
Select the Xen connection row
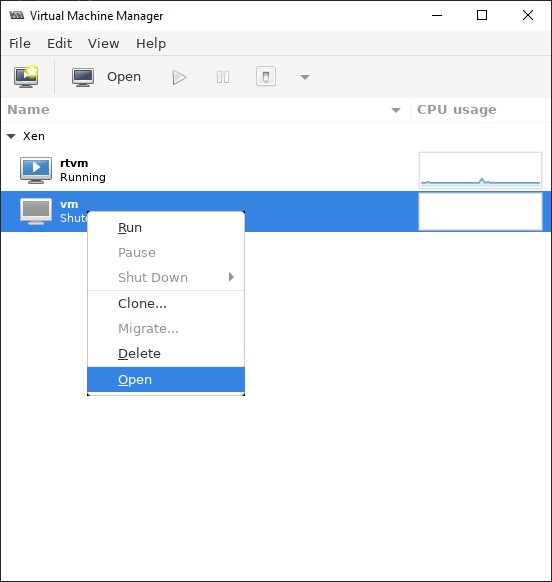276,136
